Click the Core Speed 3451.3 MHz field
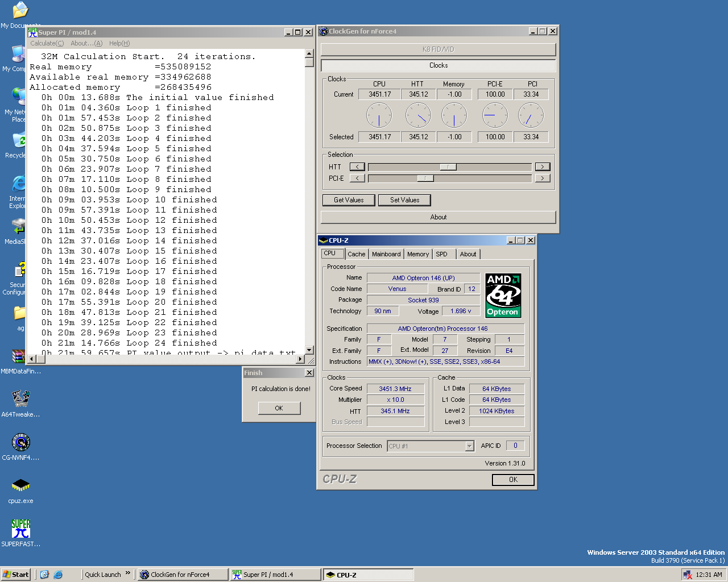This screenshot has height=582, width=728. (x=395, y=389)
